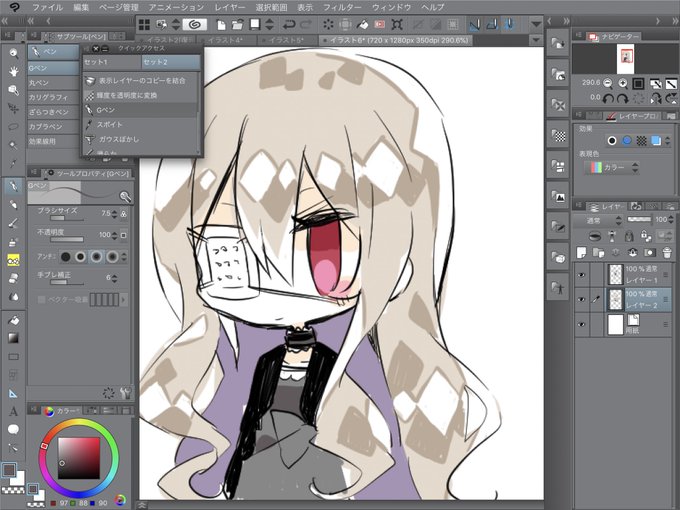
Task: Rotate canvas right in Navigator
Action: point(623,98)
